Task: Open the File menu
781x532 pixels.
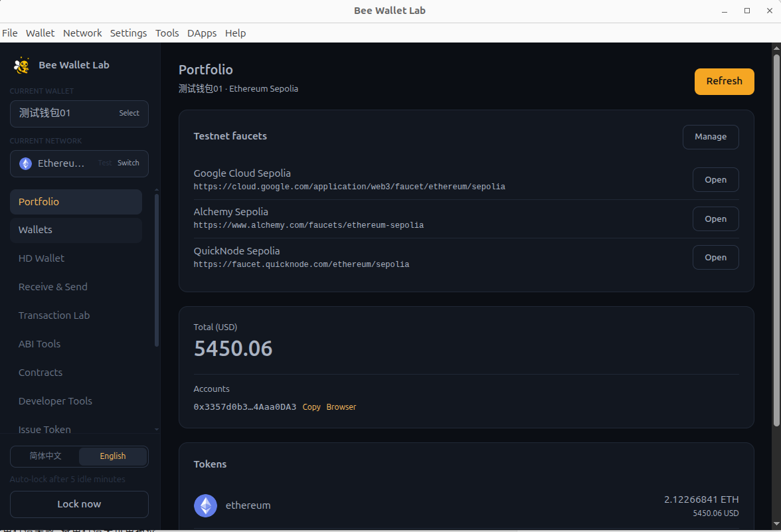Action: pos(10,33)
